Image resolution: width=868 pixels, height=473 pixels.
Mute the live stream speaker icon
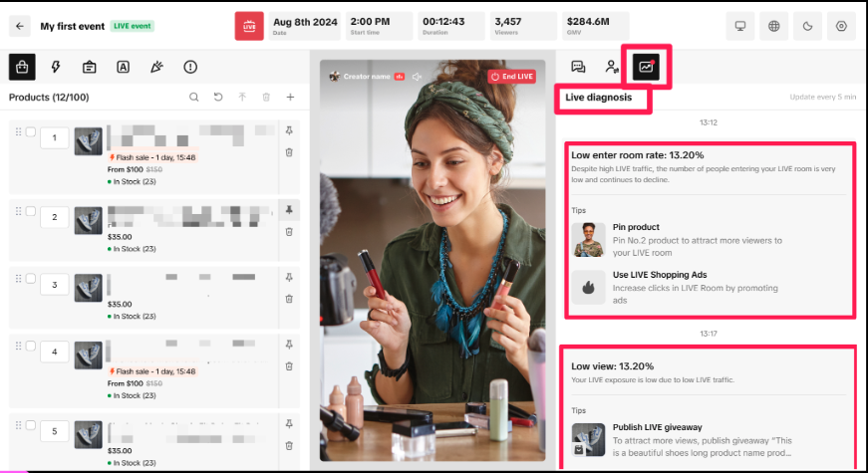pyautogui.click(x=418, y=76)
